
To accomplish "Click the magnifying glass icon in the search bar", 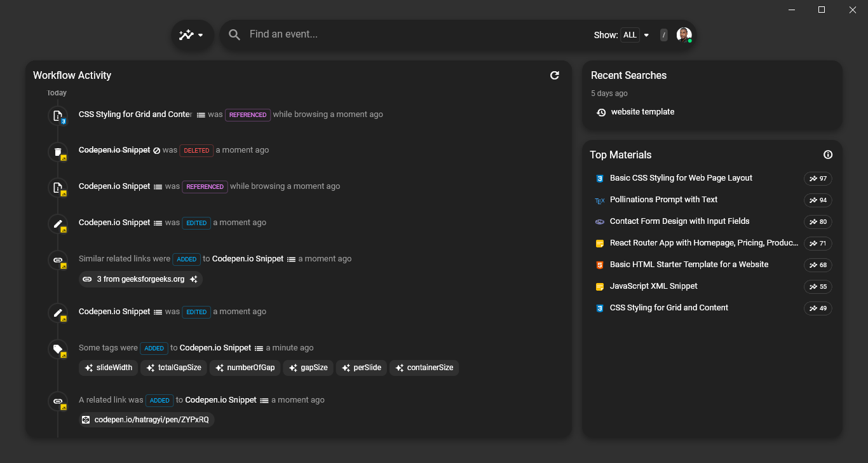I will tap(234, 35).
